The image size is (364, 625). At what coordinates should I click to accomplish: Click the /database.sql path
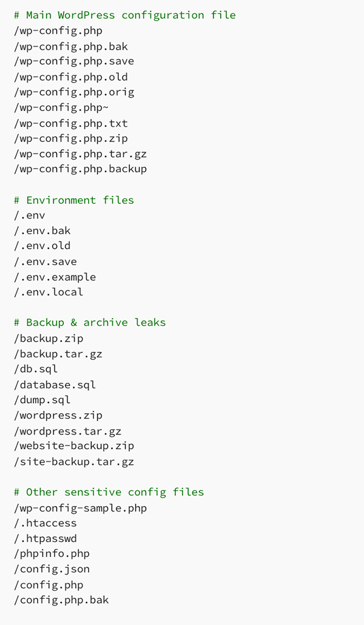(x=55, y=385)
